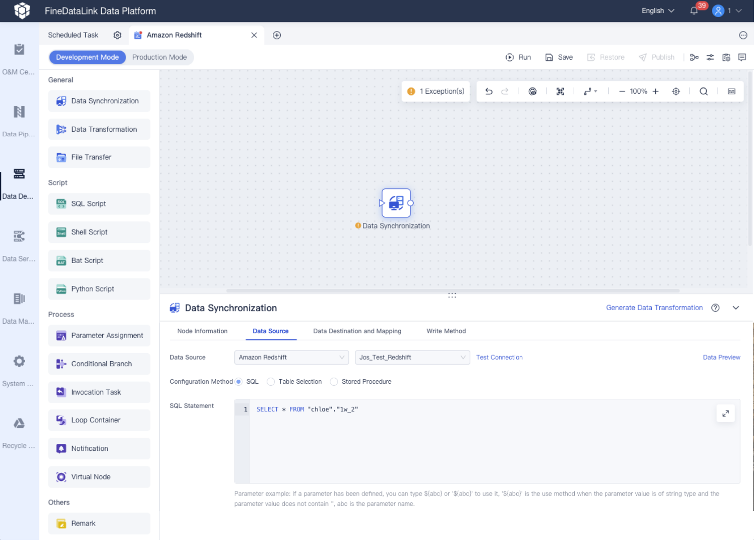Viewport: 756px width, 541px height.
Task: Select Table Selection configuration method
Action: pyautogui.click(x=271, y=382)
